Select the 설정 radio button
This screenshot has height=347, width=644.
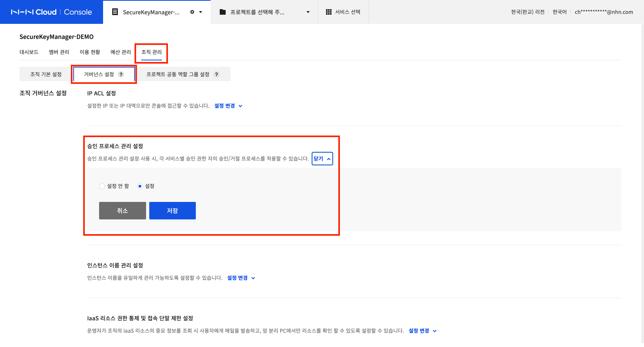click(x=140, y=186)
